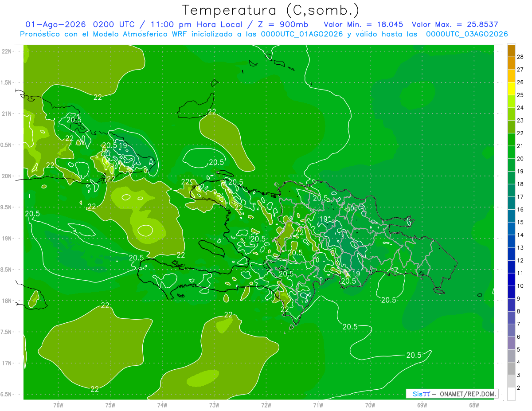
Task: Click the "74W" longitude axis label
Action: (x=162, y=405)
